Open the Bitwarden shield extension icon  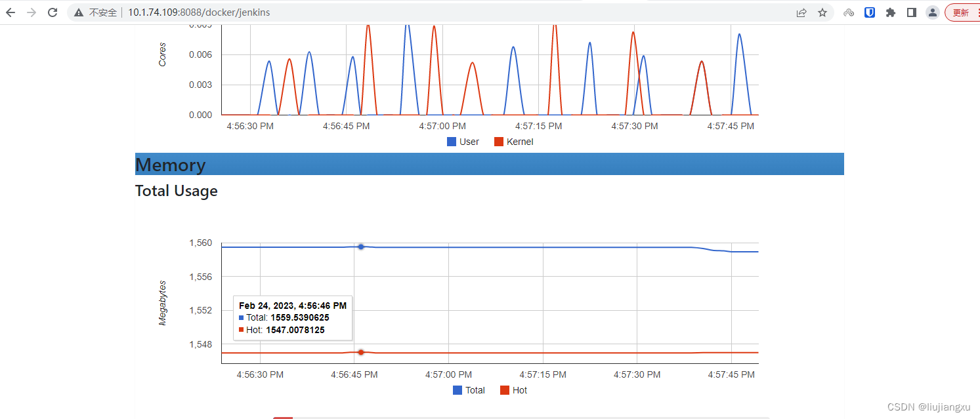tap(870, 12)
